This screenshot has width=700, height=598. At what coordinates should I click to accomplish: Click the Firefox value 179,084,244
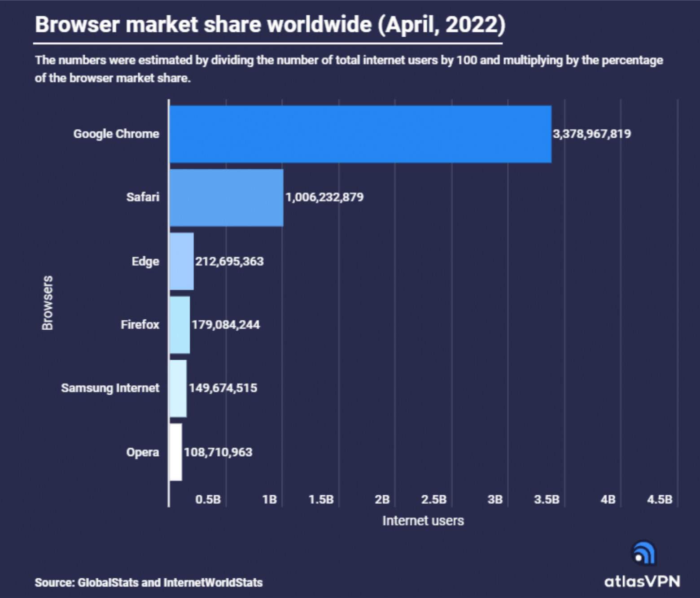[x=226, y=324]
